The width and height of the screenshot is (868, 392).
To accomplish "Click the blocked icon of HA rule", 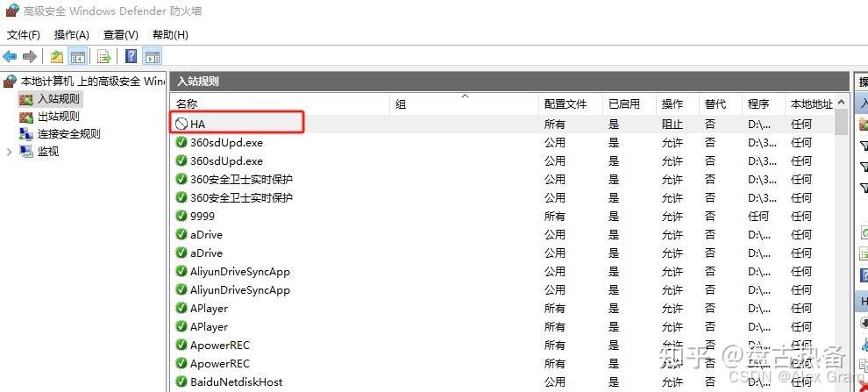I will point(181,125).
